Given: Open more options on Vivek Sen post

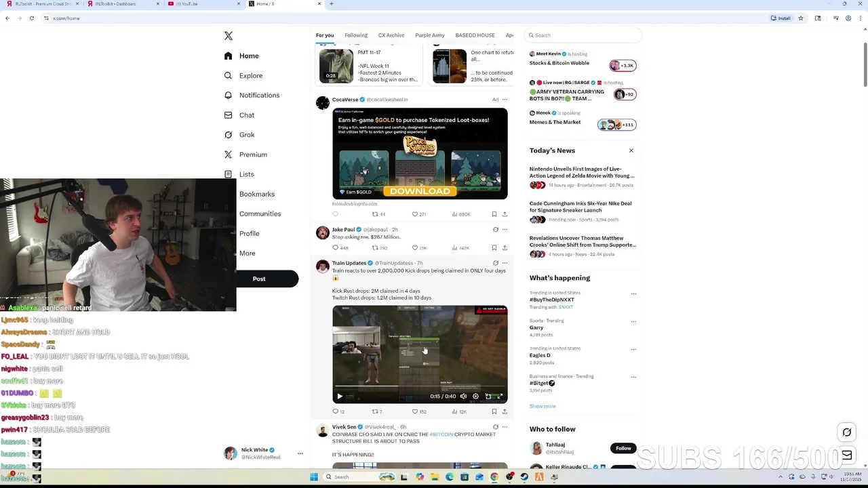Looking at the screenshot, I should [x=505, y=427].
